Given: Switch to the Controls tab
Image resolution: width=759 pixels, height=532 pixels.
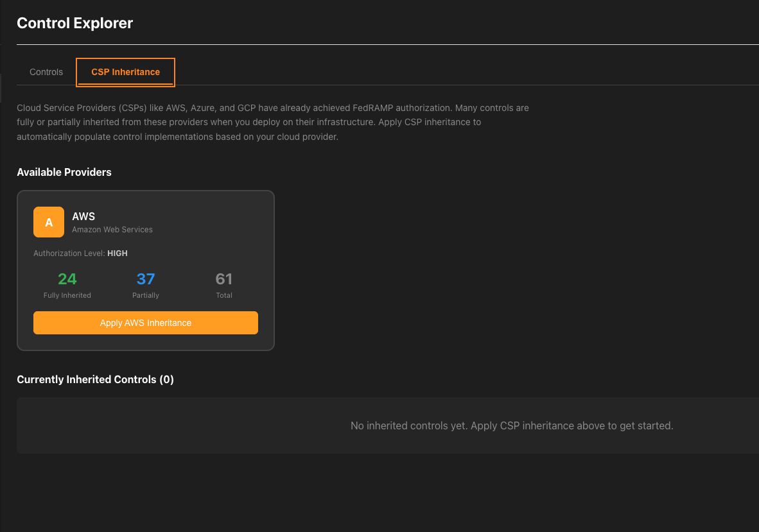Looking at the screenshot, I should click(x=46, y=72).
